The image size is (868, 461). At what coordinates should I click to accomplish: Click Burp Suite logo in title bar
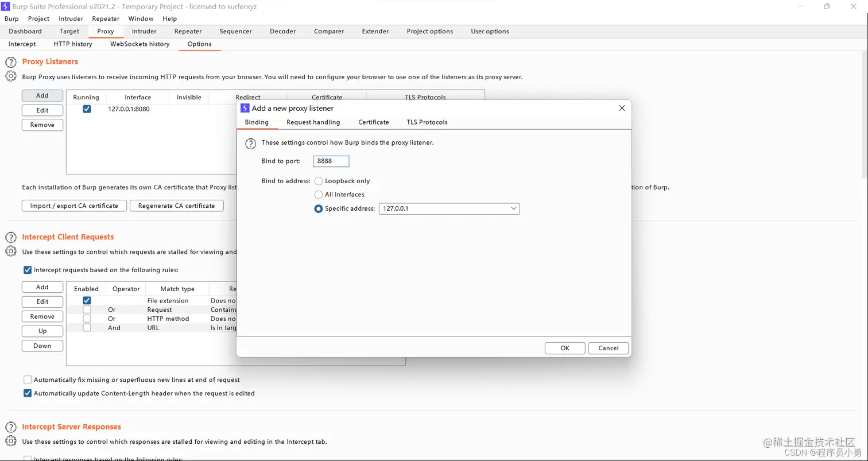pyautogui.click(x=6, y=6)
